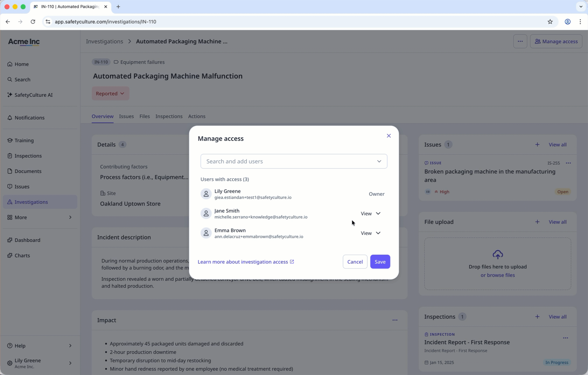Open Notifications in the sidebar
The width and height of the screenshot is (588, 375).
(x=40, y=118)
